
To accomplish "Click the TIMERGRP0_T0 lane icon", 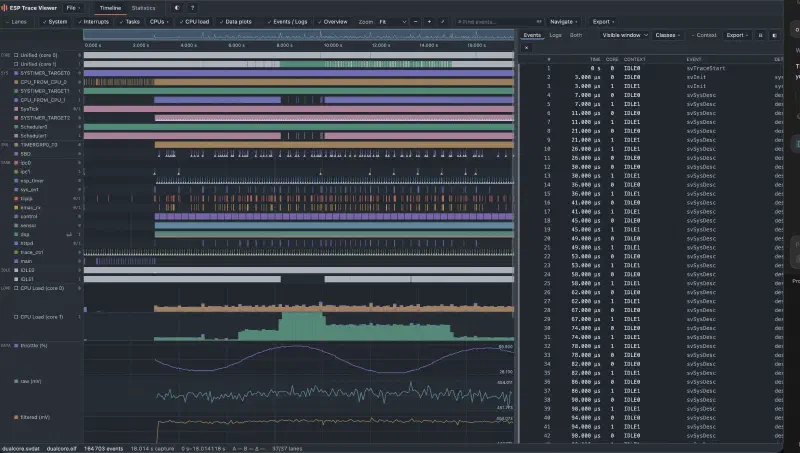I will coord(16,145).
